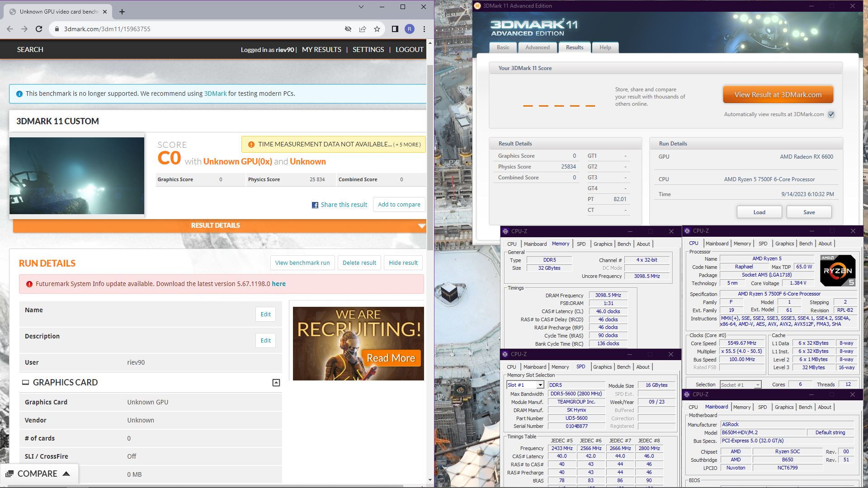Open the 3DMark link in notice
Screen dimensions: 868x488
[215, 94]
